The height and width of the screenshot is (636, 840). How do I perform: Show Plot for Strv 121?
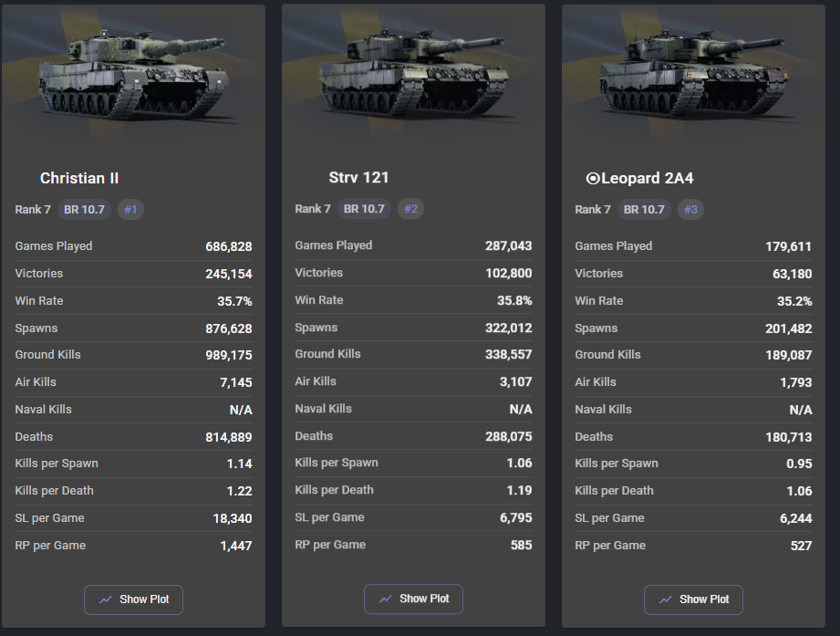point(414,599)
